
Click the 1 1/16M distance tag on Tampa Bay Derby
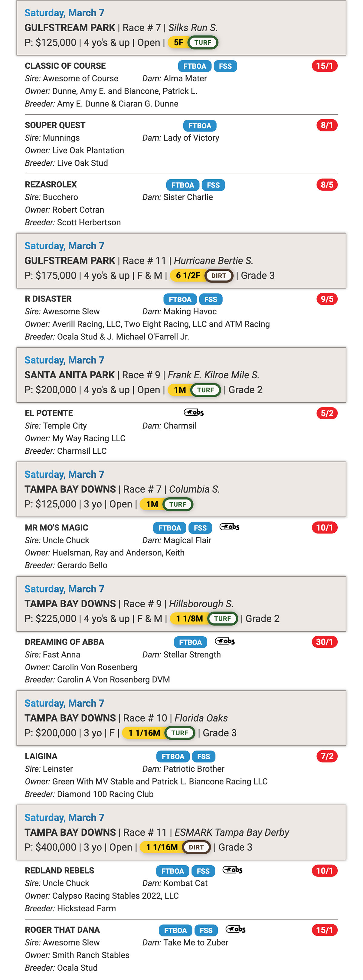pyautogui.click(x=162, y=847)
